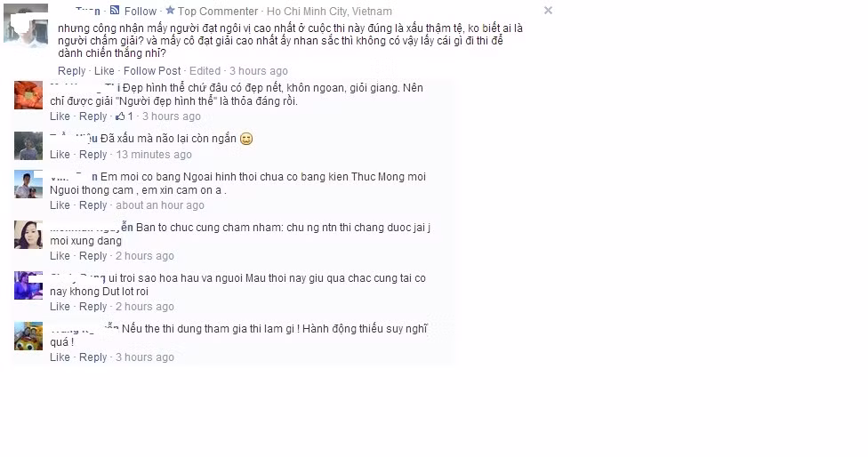868x457 pixels.
Task: Open the cartoon-eyes avatar of the last comment
Action: coord(28,336)
